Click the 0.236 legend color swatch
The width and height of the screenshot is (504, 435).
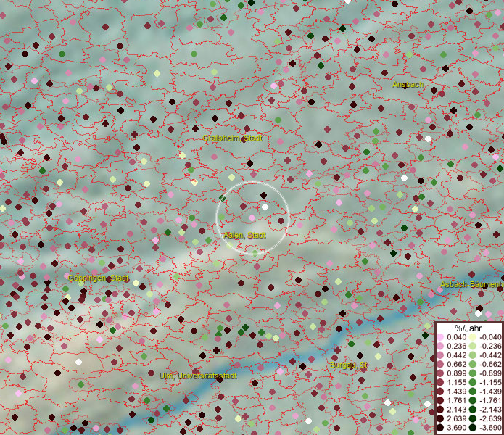tap(440, 346)
